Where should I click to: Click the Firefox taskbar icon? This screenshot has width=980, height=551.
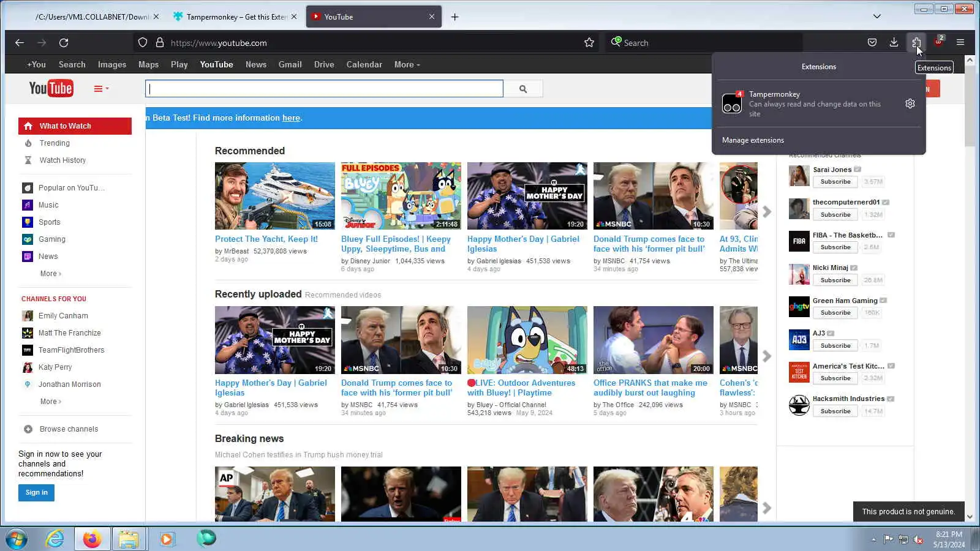[92, 539]
